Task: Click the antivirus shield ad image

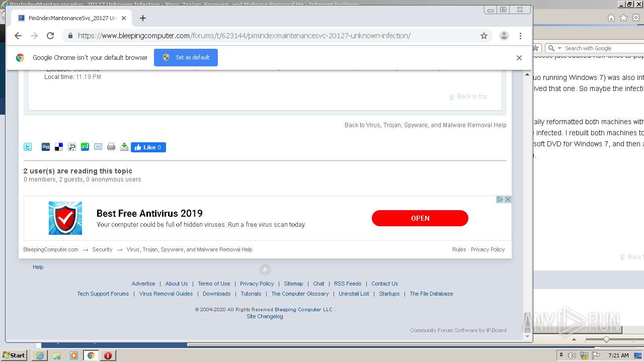Action: click(65, 218)
